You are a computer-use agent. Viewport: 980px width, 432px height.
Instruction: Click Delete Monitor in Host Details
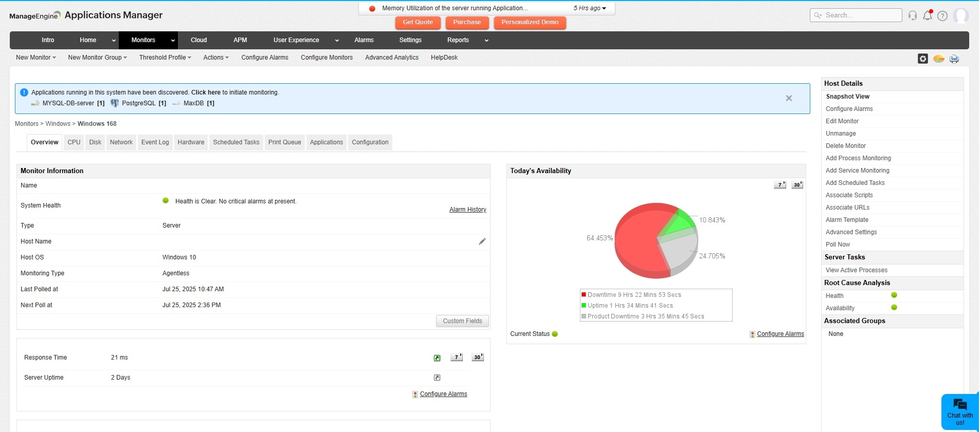pyautogui.click(x=846, y=146)
